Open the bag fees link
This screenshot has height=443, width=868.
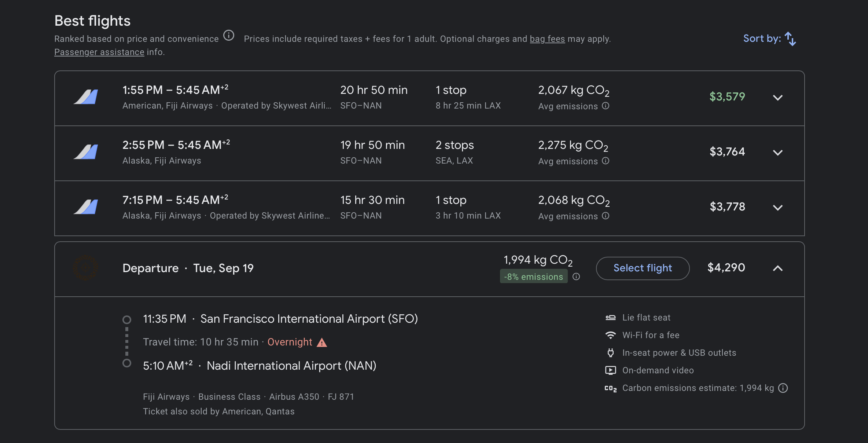tap(547, 39)
